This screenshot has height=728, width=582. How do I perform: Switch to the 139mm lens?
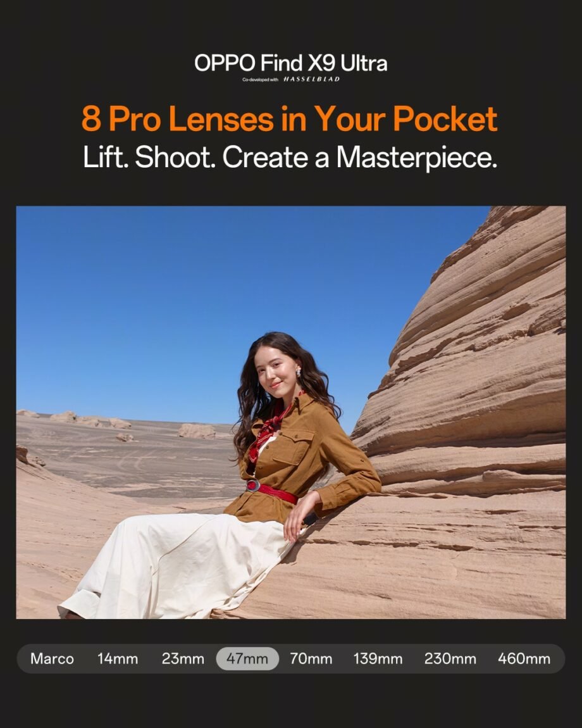pyautogui.click(x=378, y=659)
